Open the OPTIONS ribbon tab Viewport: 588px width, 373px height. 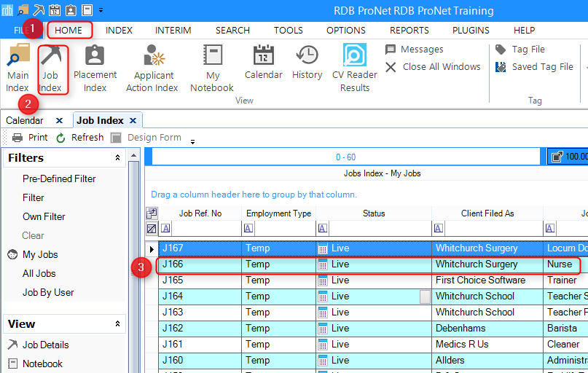click(x=346, y=31)
